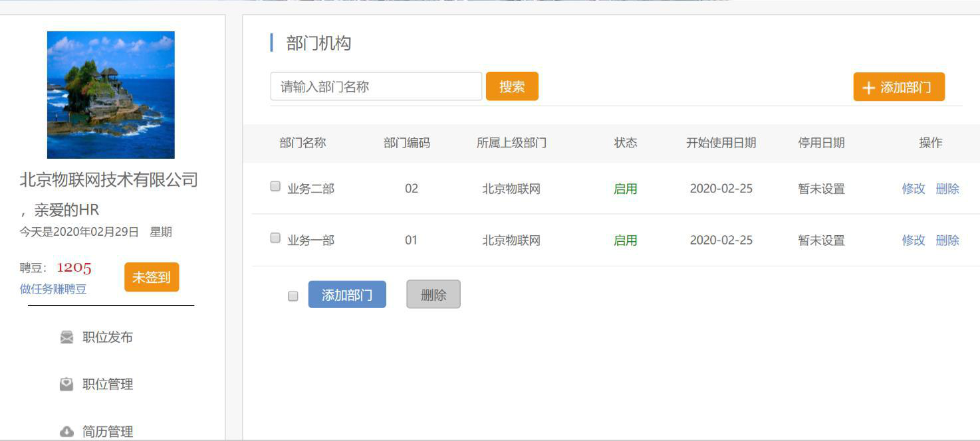Click 启用 status of 业务二部

tap(626, 189)
